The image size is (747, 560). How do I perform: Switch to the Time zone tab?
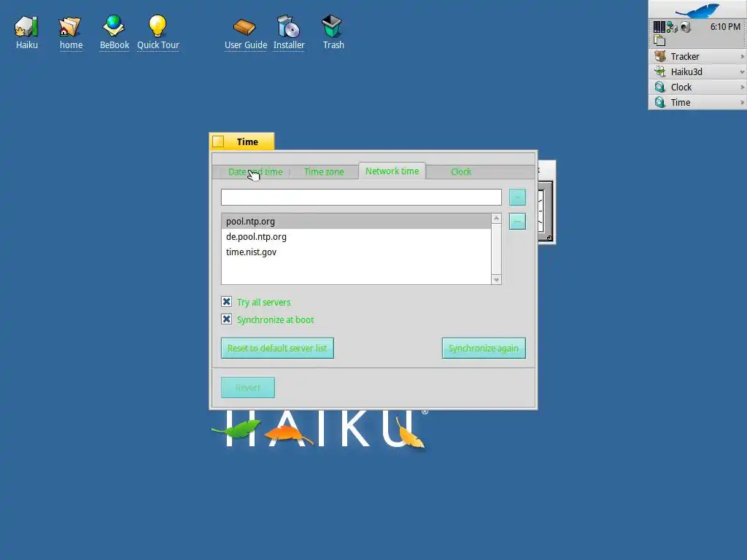323,172
